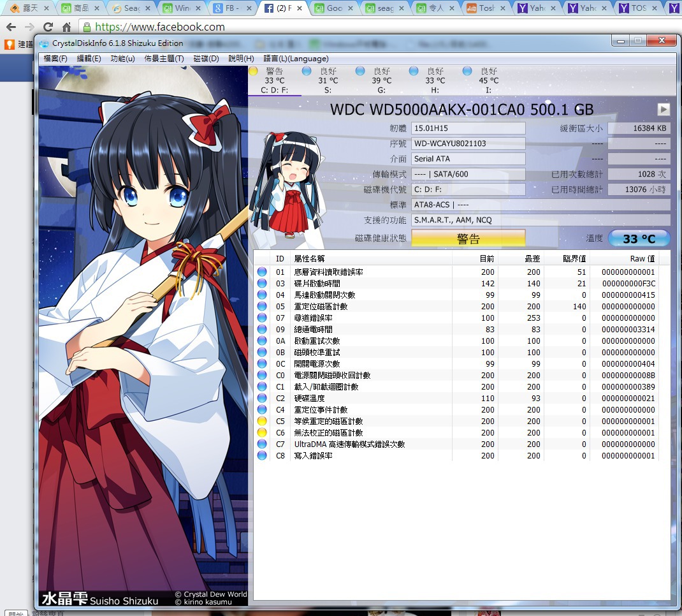Click the transfer mode field SATA/600
The image size is (682, 616).
[x=468, y=174]
